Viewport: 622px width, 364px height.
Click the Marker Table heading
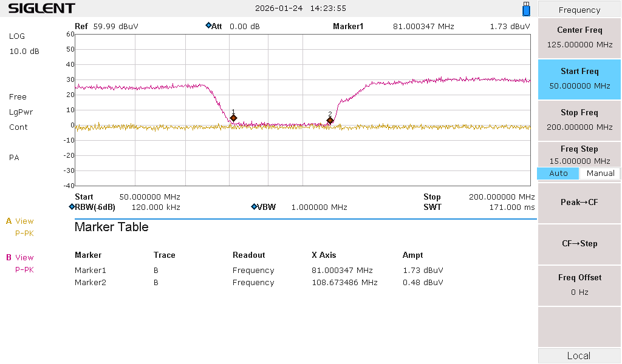tap(112, 227)
